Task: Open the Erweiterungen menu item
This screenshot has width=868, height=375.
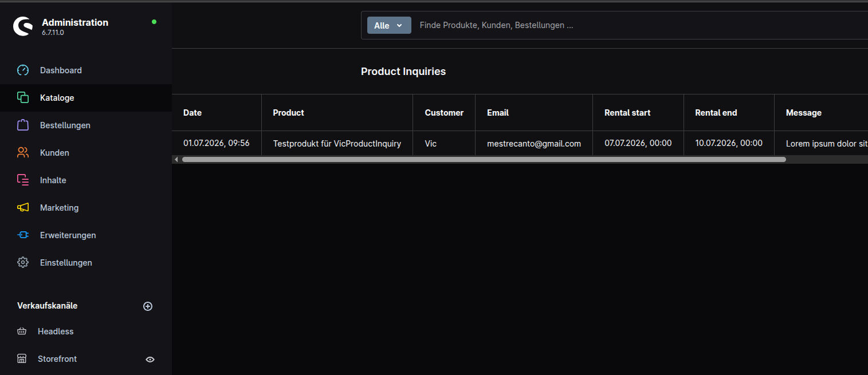Action: coord(86,235)
